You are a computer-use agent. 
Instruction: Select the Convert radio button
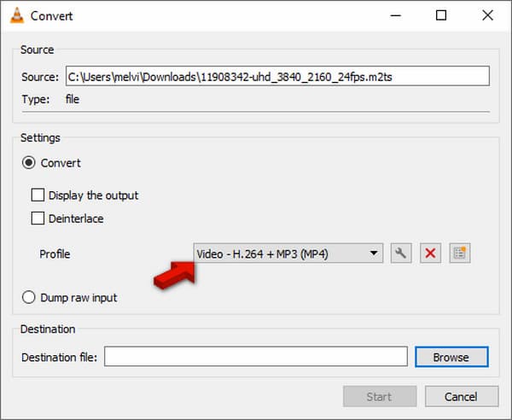29,163
